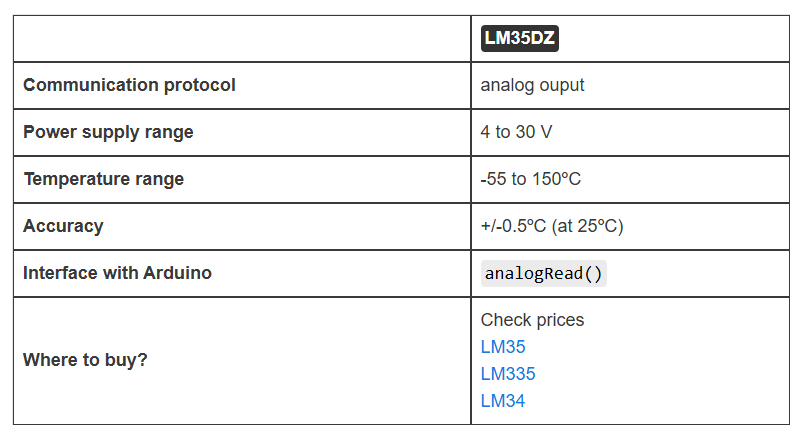Click the LM35DZ header badge
The height and width of the screenshot is (434, 802).
[520, 38]
